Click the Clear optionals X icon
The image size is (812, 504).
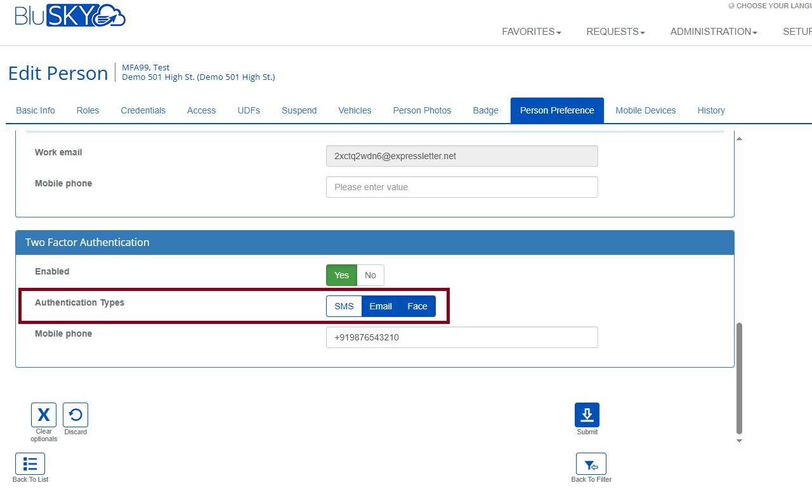point(44,415)
